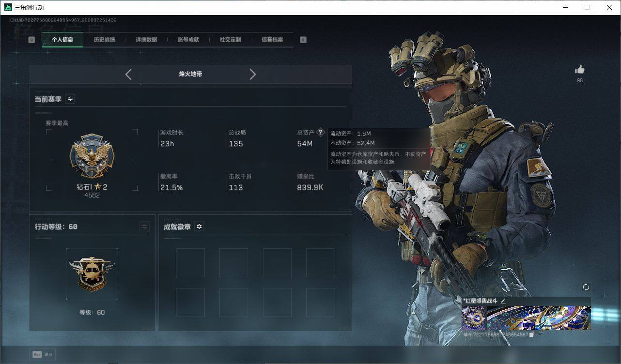
Task: Click the 流动资产：1.6M tooltip line
Action: 350,134
